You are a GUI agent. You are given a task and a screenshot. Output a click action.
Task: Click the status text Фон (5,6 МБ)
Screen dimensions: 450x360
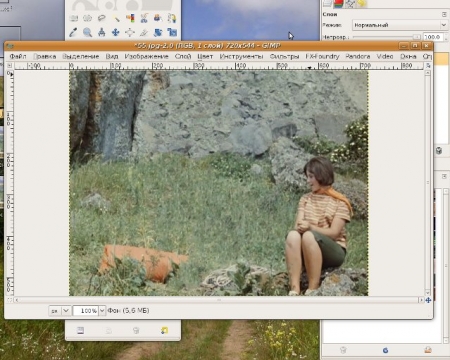[x=128, y=310]
